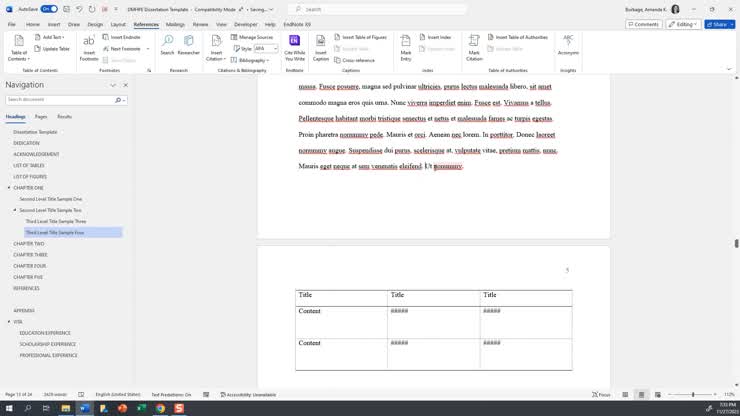
Task: Go to CHAPTER TWO heading
Action: [29, 244]
